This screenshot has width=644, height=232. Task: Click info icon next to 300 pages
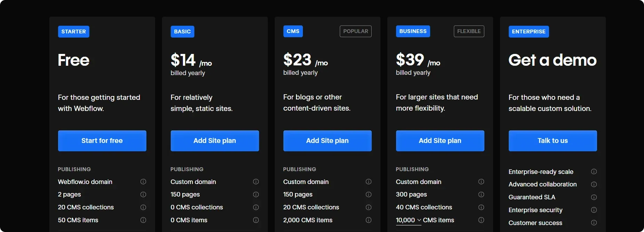pos(481,194)
